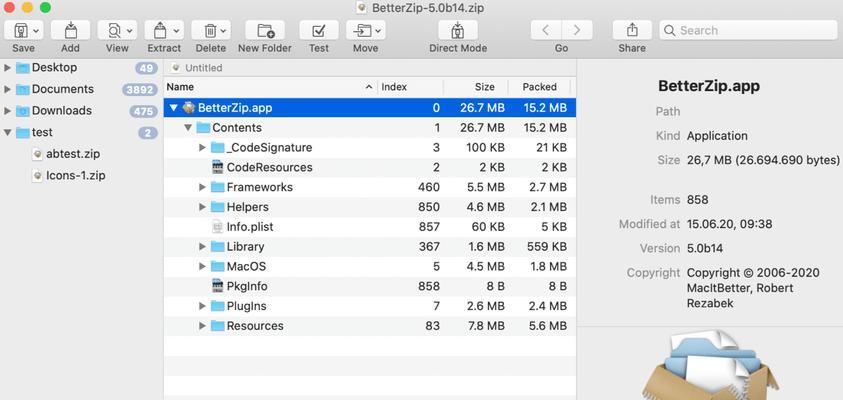Collapse the test sidebar folder

[x=8, y=132]
